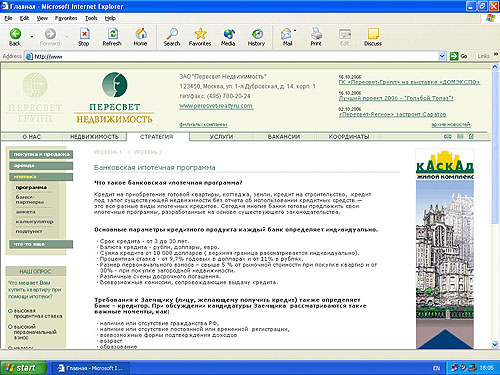Click the уровень 2 breadcrumb

tap(148, 152)
